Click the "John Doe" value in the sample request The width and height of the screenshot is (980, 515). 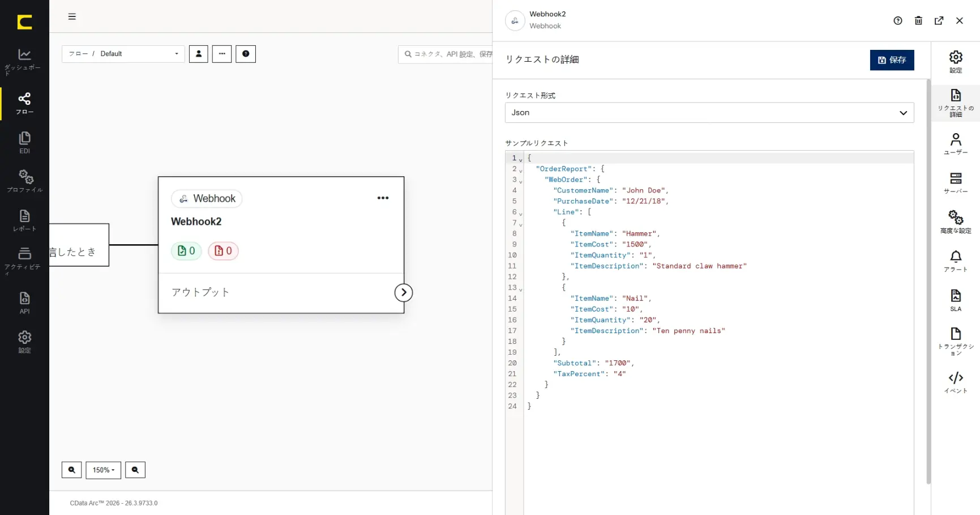[x=645, y=190]
